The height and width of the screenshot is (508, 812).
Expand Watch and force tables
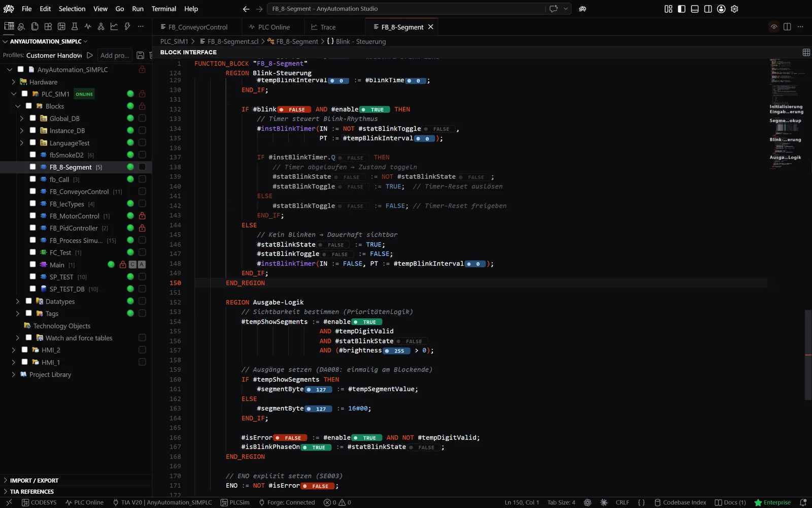point(17,338)
